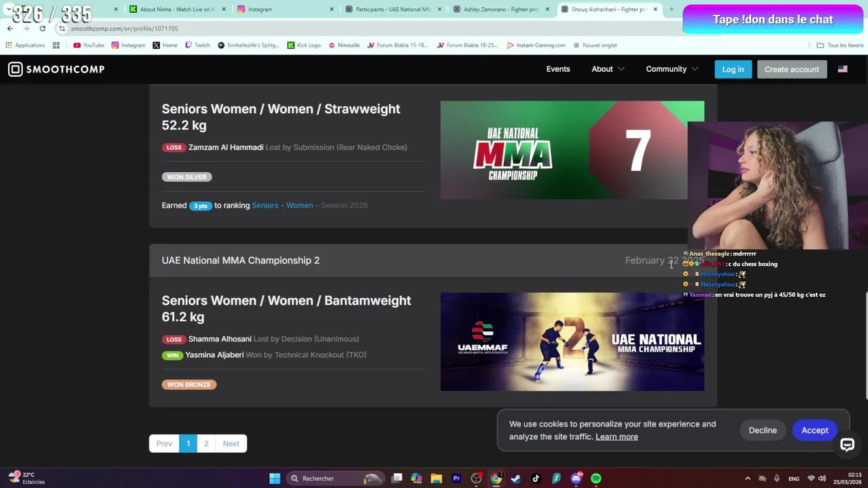Screen dimensions: 868x488
Task: Open Spotify from the taskbar
Action: coord(596,479)
